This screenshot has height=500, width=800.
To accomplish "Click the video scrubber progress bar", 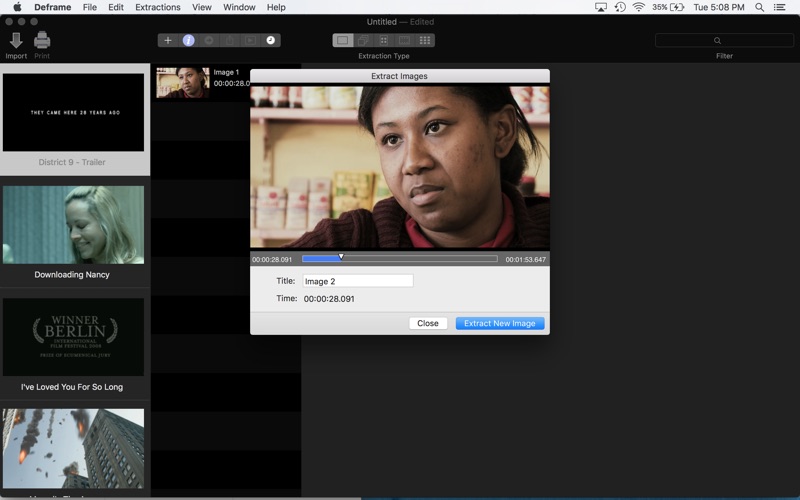I will point(399,259).
